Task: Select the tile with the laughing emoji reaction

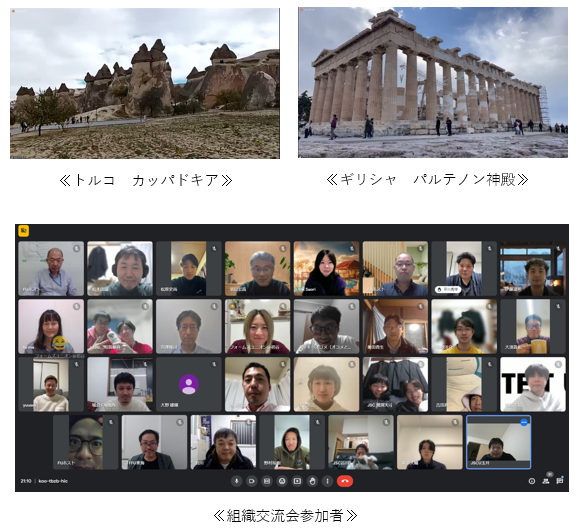Action: [51, 326]
